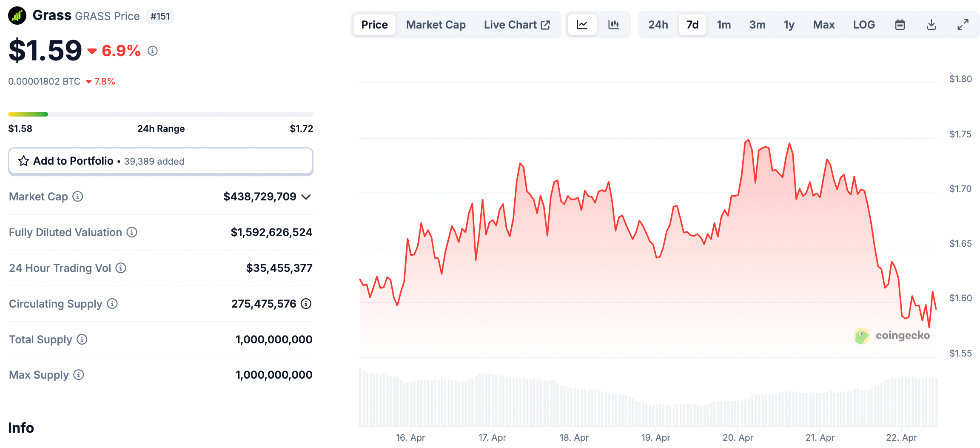This screenshot has width=980, height=448.
Task: Set chart range to 3m
Action: click(757, 25)
